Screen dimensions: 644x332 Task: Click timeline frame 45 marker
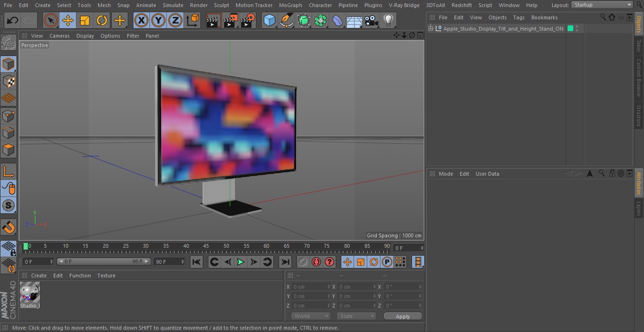[x=206, y=246]
